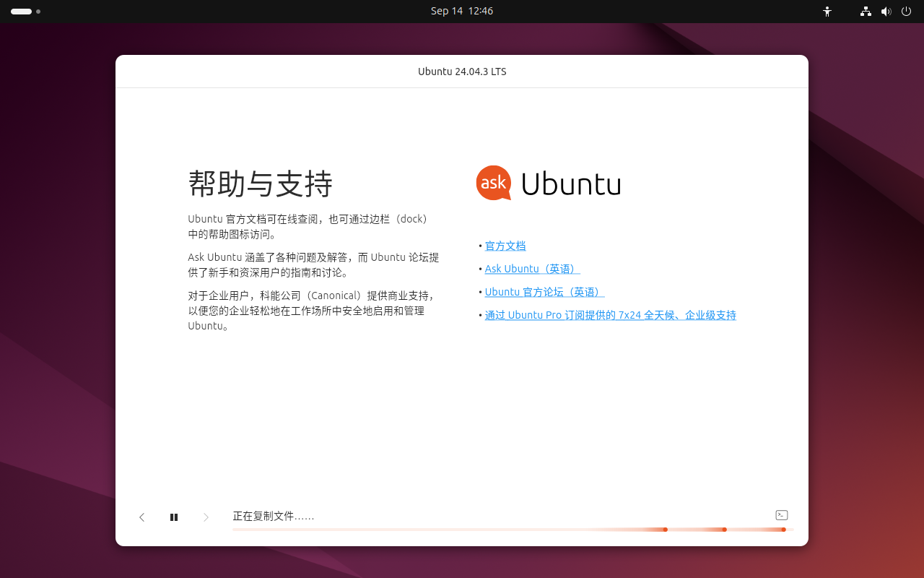924x578 pixels.
Task: Go to the previous slide arrow
Action: (142, 517)
